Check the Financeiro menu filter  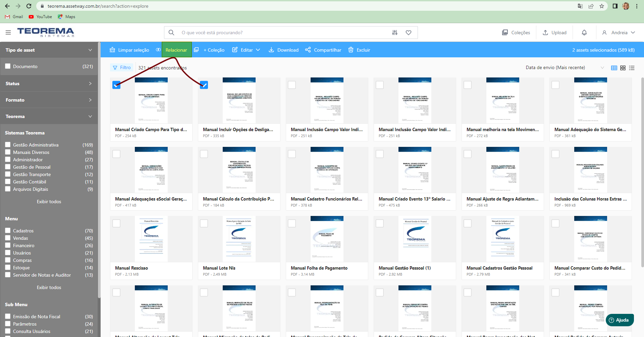click(8, 245)
